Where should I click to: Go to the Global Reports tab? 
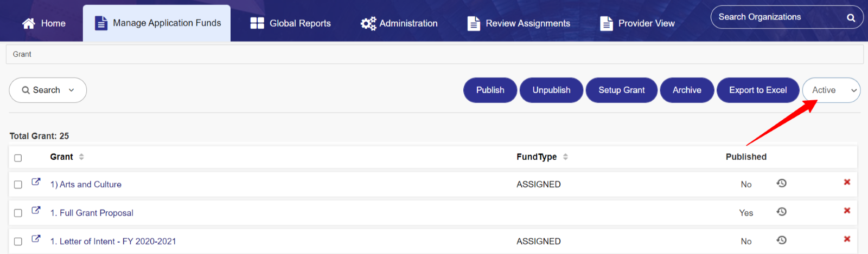click(x=291, y=23)
